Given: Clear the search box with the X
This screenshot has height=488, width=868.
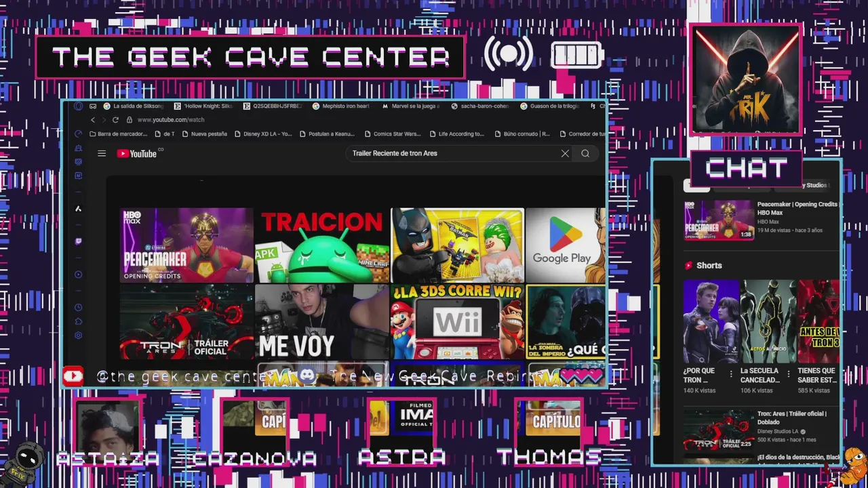Looking at the screenshot, I should tap(565, 153).
